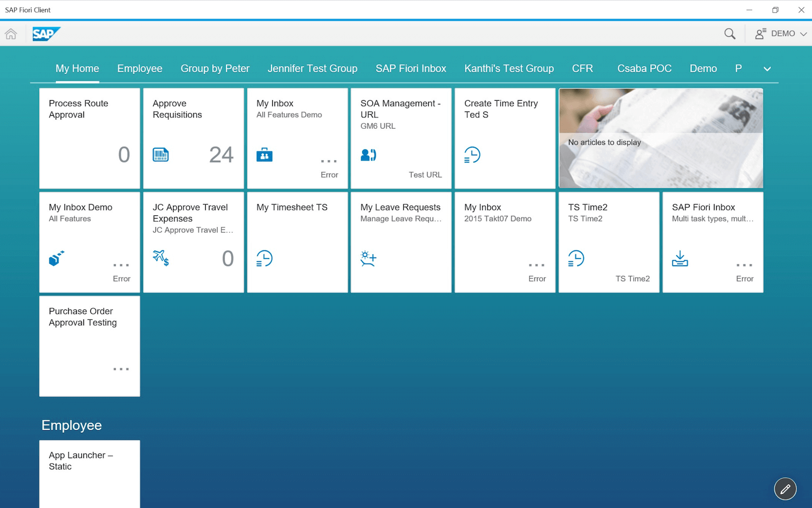Select the Csaba POC tab

click(x=644, y=68)
